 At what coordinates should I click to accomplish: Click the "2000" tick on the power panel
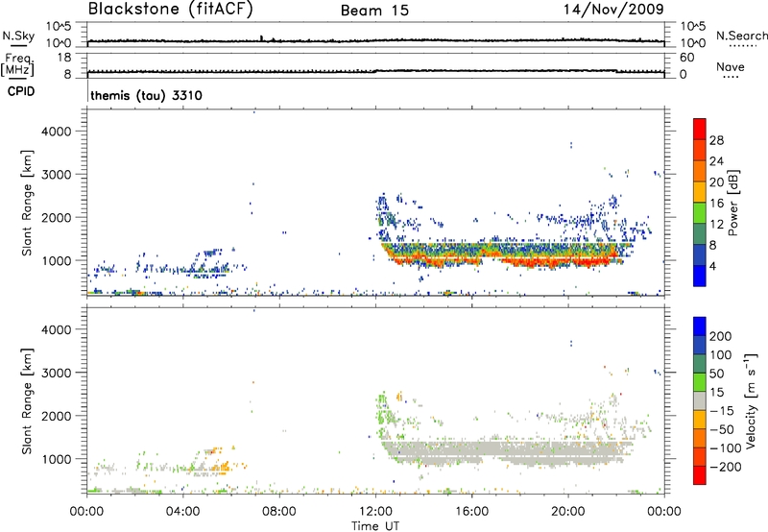(56, 217)
